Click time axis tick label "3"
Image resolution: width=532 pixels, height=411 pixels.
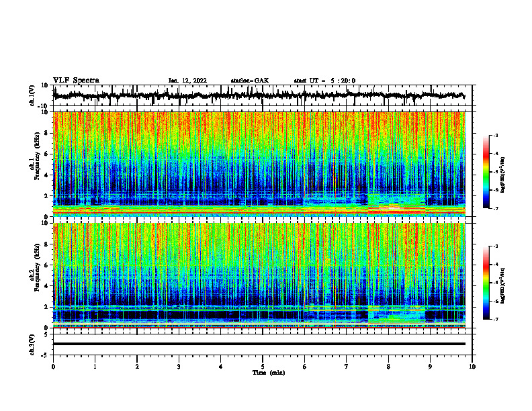click(x=179, y=367)
